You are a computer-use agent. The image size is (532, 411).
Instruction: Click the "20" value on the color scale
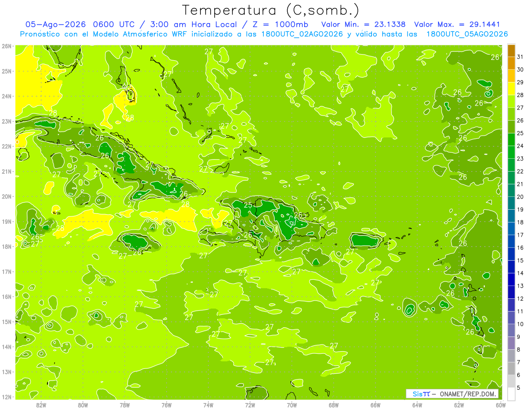[520, 197]
